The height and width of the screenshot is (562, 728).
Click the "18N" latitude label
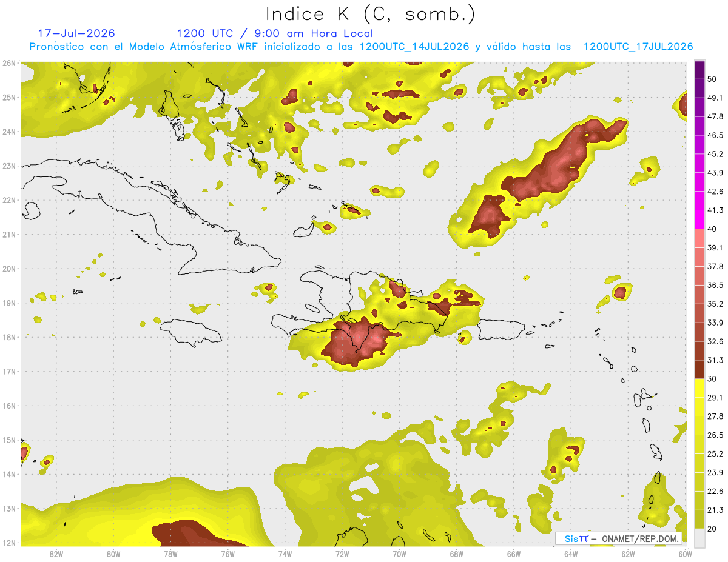[9, 337]
